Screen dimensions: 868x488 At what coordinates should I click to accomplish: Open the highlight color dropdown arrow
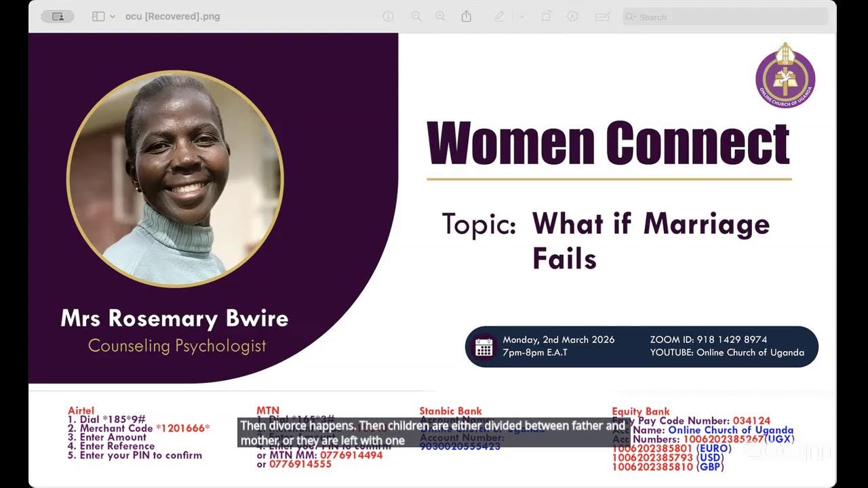pyautogui.click(x=521, y=16)
